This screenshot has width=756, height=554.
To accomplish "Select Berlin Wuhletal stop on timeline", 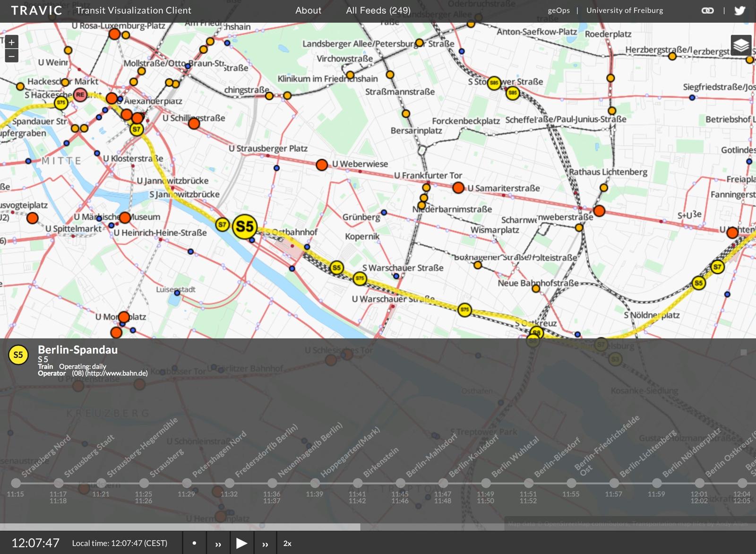I will click(x=486, y=483).
